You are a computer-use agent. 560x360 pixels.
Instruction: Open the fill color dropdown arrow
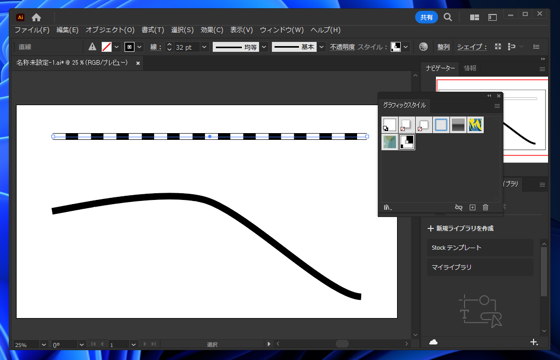click(x=116, y=47)
